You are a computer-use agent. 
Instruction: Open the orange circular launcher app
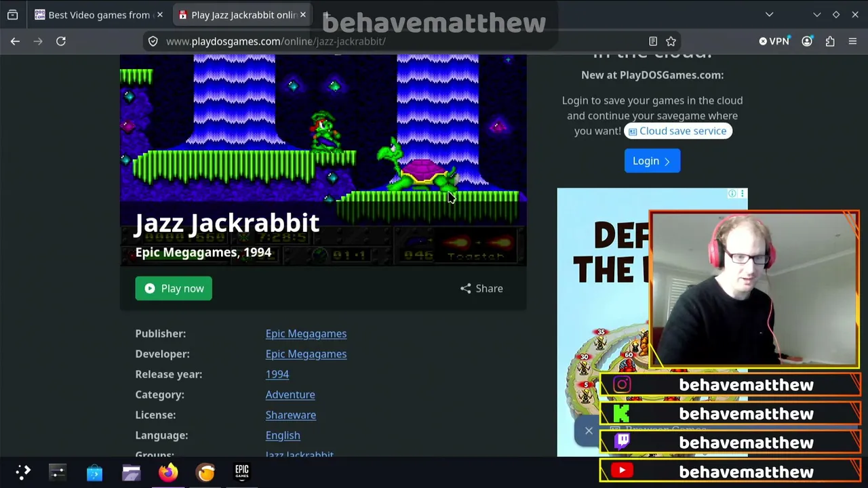tap(205, 472)
